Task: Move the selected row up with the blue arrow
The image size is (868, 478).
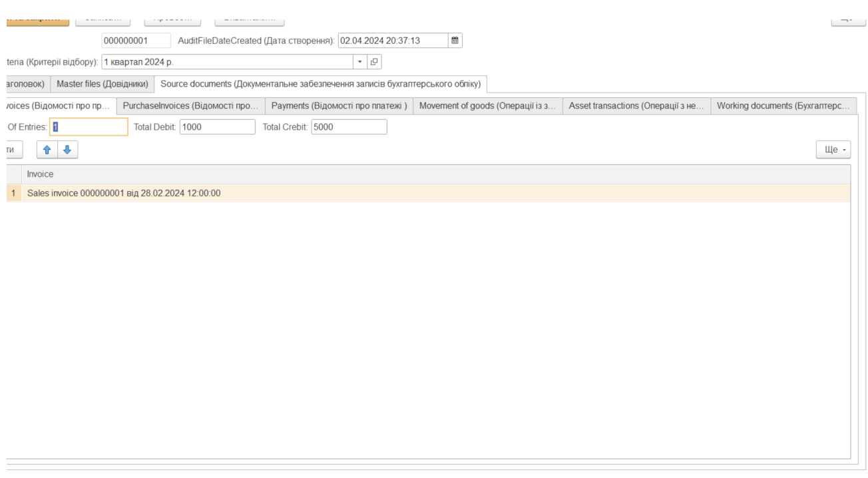Action: 47,150
